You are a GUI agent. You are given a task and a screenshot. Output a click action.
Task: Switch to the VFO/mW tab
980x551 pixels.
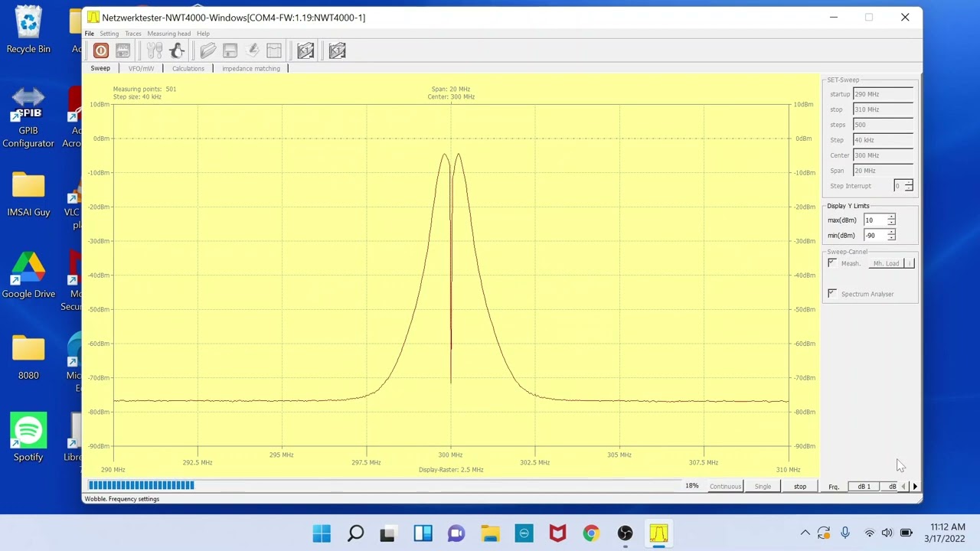pos(141,68)
